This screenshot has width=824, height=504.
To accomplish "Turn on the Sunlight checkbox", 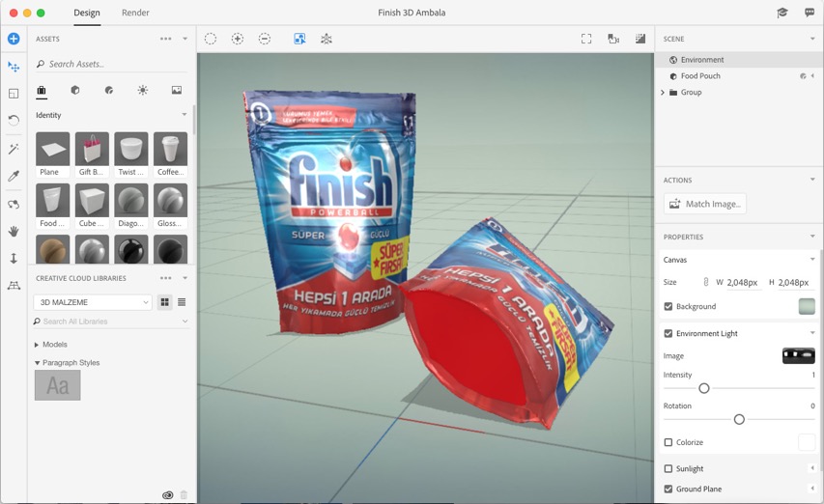I will [x=668, y=468].
